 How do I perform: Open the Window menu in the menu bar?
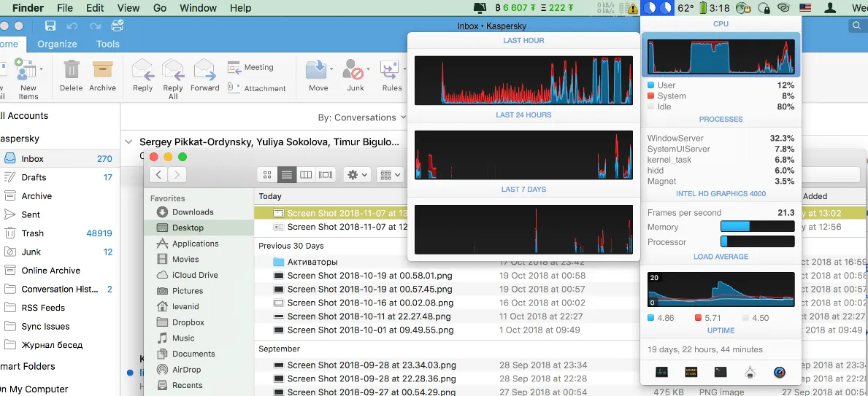pyautogui.click(x=198, y=8)
